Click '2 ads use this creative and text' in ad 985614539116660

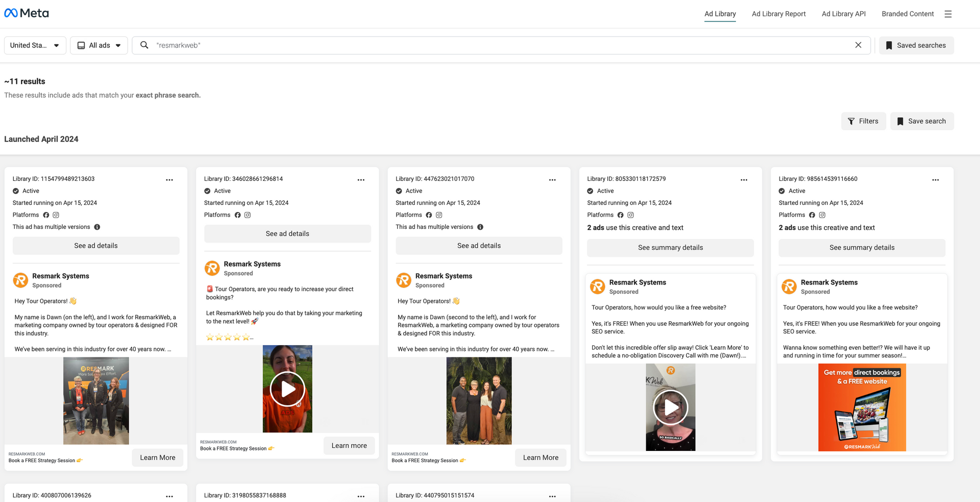(x=826, y=228)
